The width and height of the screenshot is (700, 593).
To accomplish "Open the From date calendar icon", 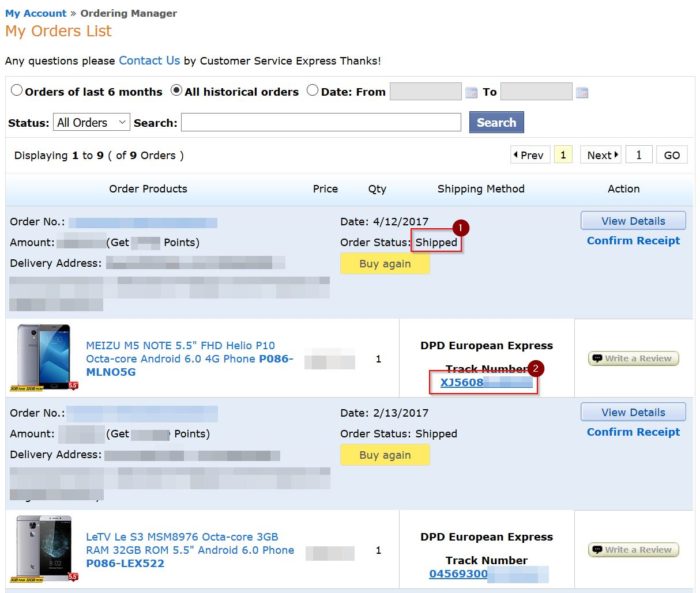I will pyautogui.click(x=471, y=92).
